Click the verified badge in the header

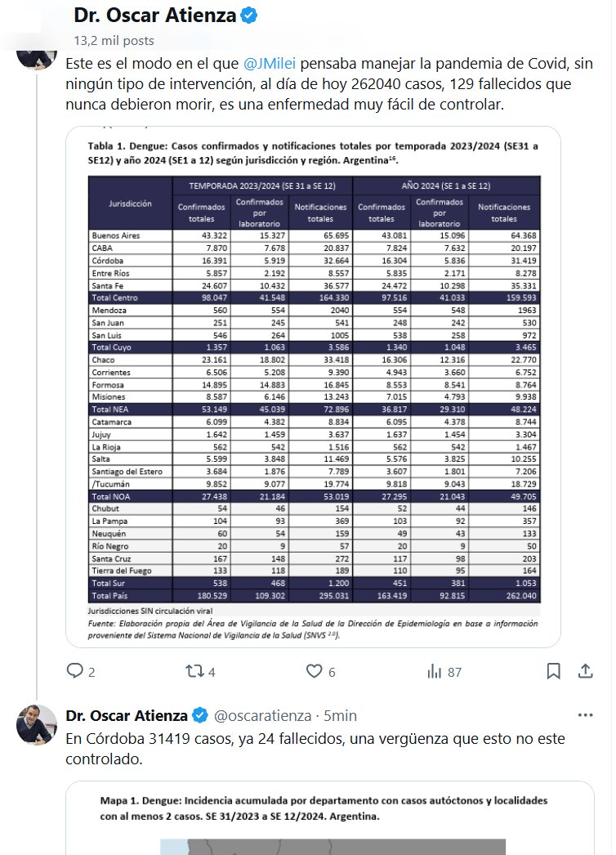tap(252, 16)
